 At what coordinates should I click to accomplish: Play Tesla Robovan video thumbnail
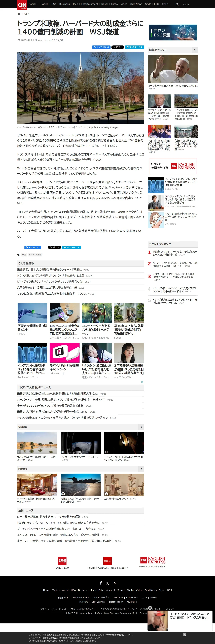[x=124, y=443]
